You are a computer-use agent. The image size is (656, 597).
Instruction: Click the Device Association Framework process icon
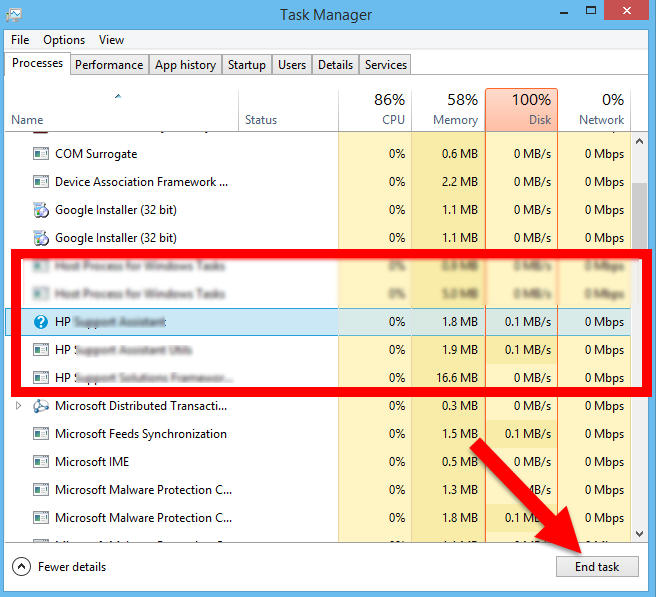[41, 182]
